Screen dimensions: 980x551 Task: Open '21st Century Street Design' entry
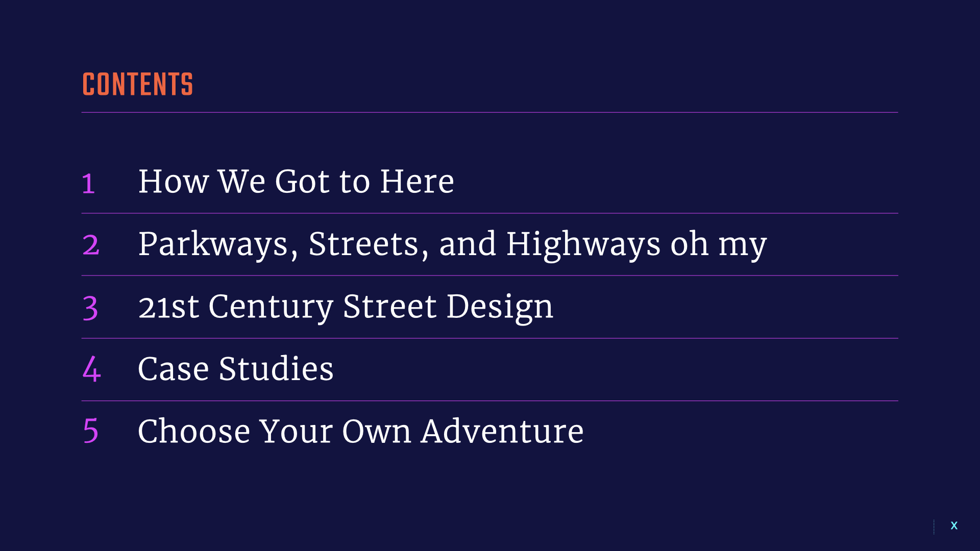click(346, 307)
